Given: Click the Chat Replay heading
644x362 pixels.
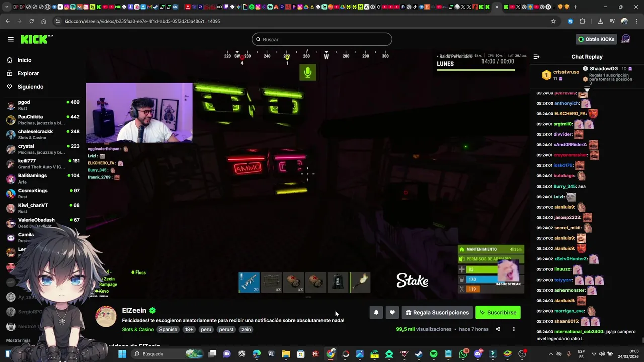Looking at the screenshot, I should point(587,57).
